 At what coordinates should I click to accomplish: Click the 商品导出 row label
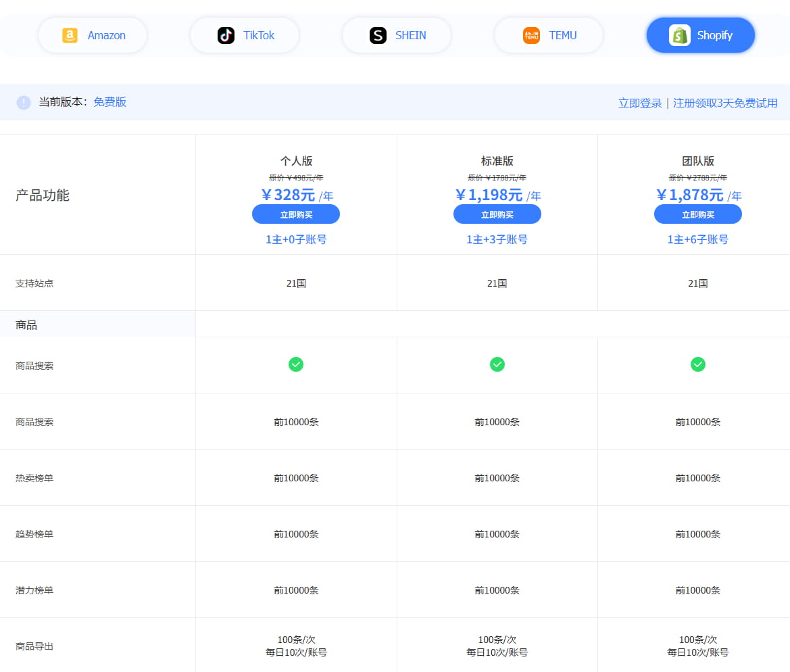pos(34,646)
